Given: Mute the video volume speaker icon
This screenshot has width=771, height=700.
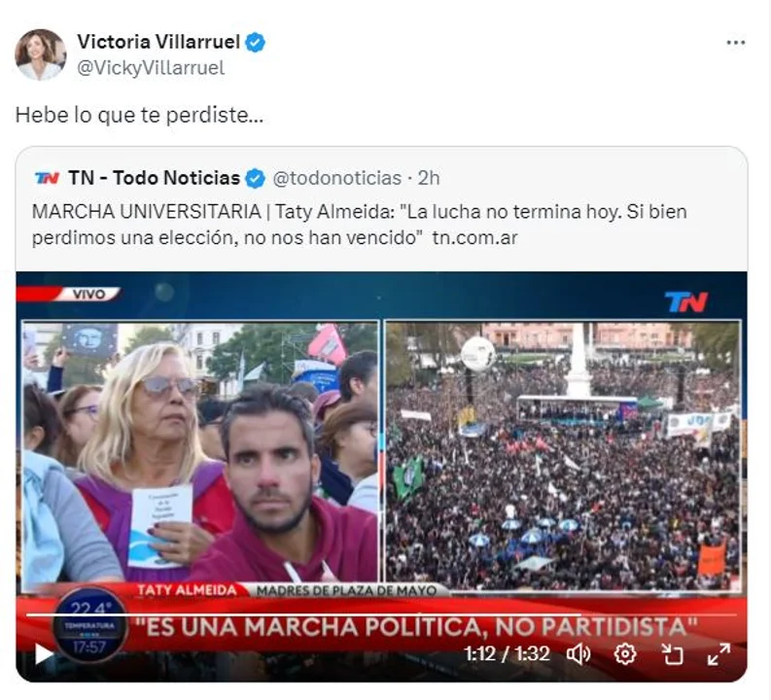Looking at the screenshot, I should tap(578, 654).
